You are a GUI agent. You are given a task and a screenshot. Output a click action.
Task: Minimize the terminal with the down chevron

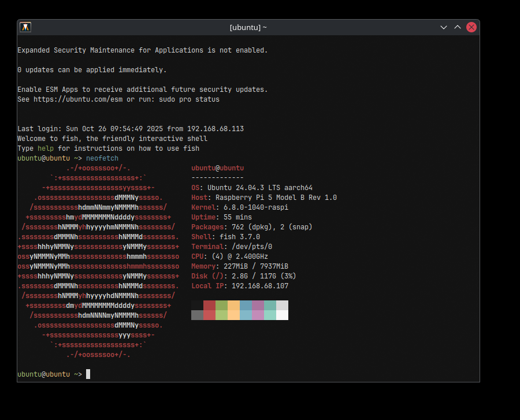pyautogui.click(x=443, y=27)
